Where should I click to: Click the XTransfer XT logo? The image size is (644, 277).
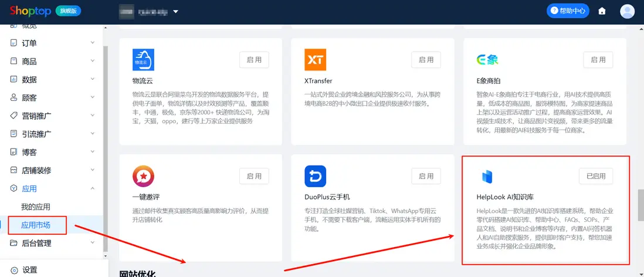point(316,60)
